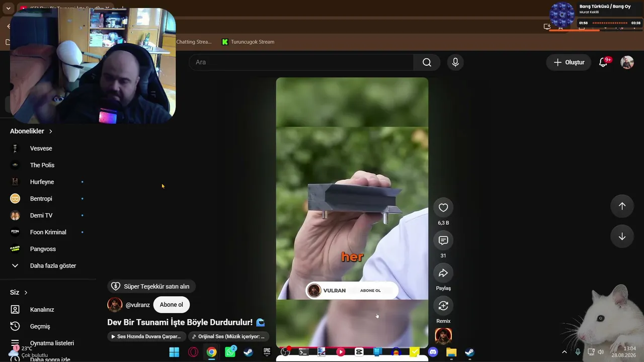
Task: Open the terminal app in taskbar
Action: 303,352
